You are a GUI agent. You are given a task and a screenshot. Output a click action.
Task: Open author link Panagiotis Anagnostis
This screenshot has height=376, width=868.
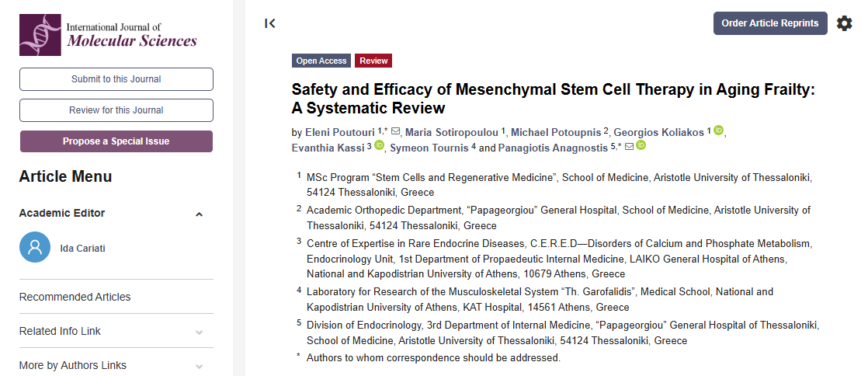pyautogui.click(x=553, y=148)
